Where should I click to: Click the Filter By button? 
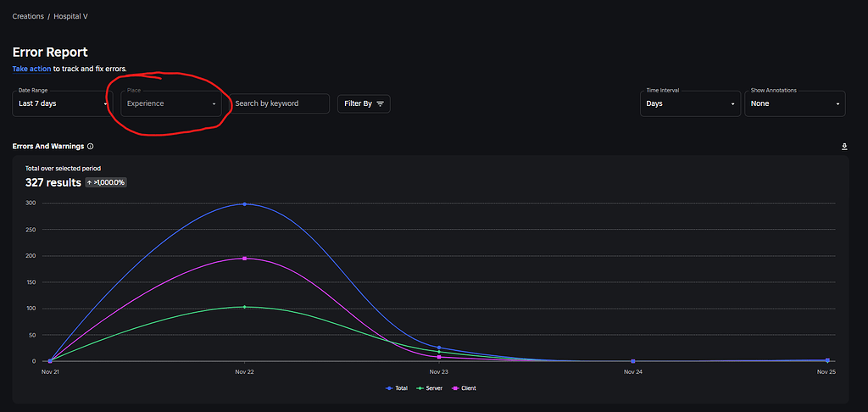(x=364, y=103)
